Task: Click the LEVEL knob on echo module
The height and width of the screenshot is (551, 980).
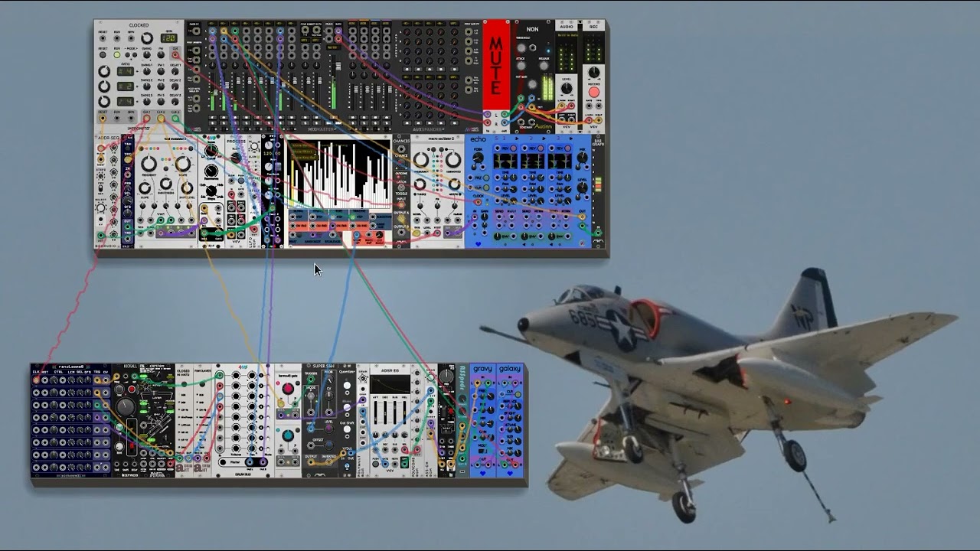Action: 582,187
